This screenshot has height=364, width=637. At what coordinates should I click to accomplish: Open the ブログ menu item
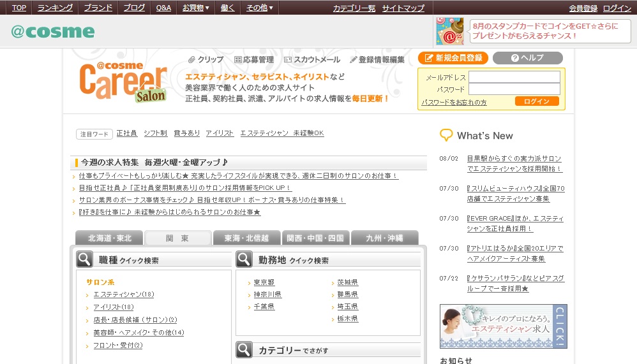tap(134, 8)
